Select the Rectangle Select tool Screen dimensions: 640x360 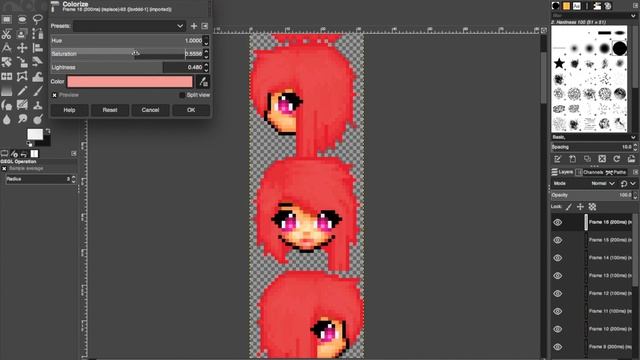click(7, 19)
